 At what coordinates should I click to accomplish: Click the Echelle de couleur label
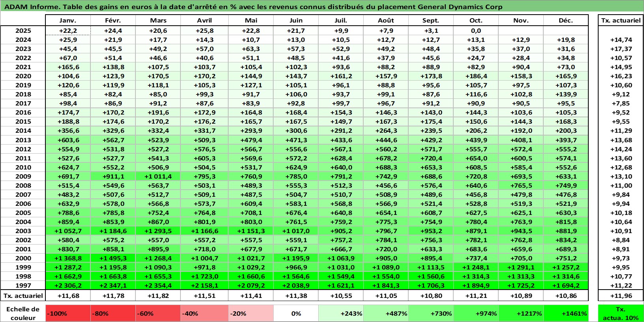click(x=23, y=313)
